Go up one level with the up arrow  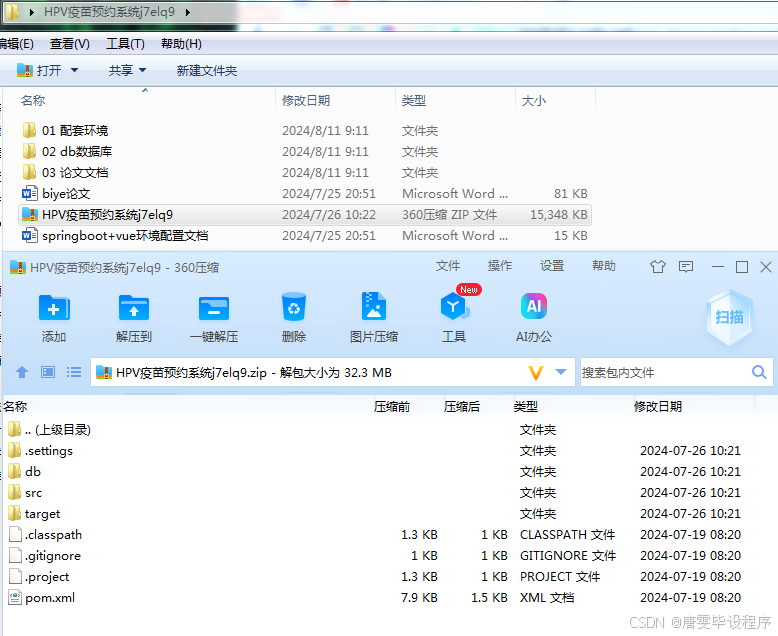click(x=22, y=372)
